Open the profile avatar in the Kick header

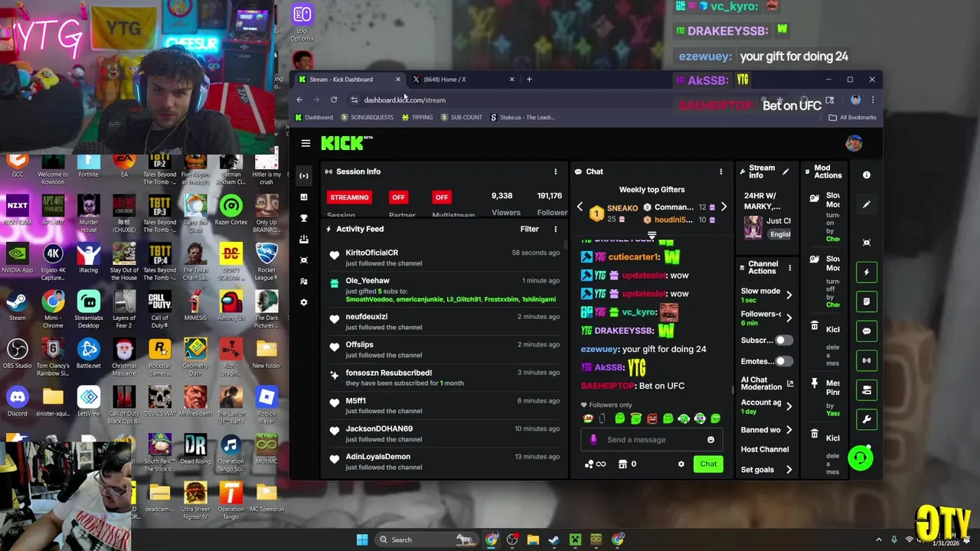pyautogui.click(x=854, y=143)
